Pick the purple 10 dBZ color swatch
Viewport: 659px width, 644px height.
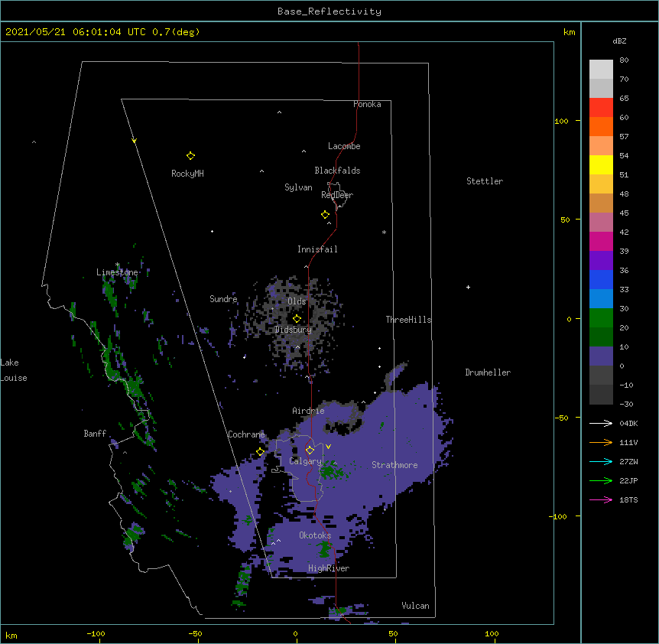601,356
